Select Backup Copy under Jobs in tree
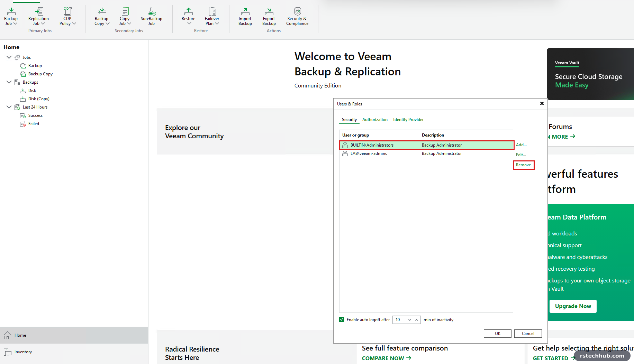Image resolution: width=634 pixels, height=364 pixels. [x=40, y=74]
